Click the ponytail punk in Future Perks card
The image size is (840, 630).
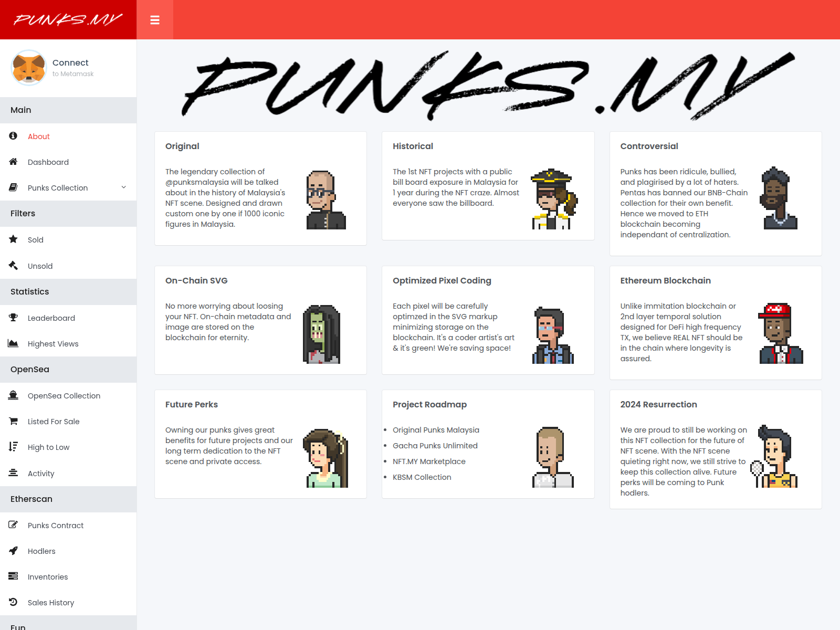click(325, 458)
